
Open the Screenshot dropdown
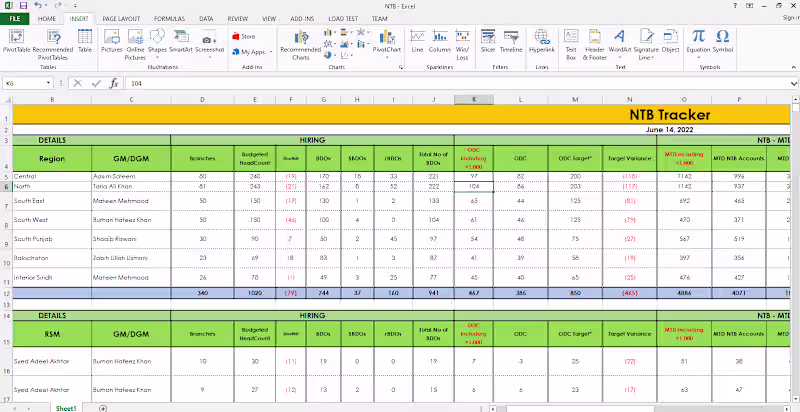tap(210, 58)
